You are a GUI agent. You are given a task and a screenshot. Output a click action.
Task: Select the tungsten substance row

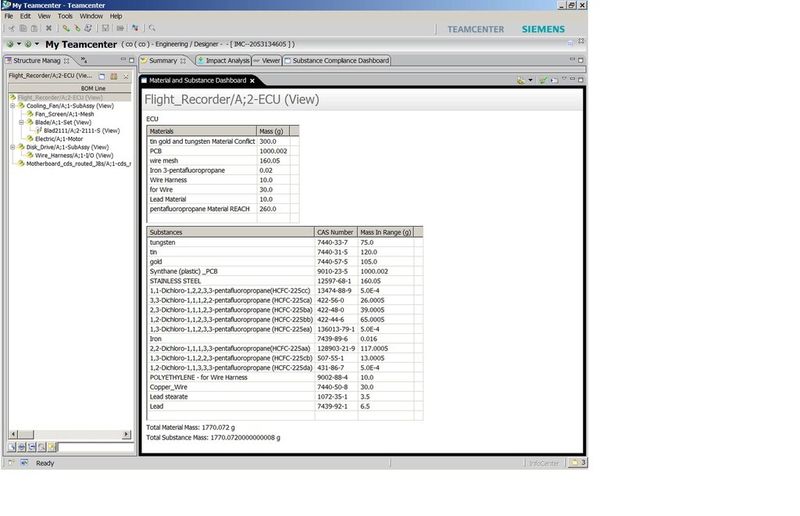[284, 242]
